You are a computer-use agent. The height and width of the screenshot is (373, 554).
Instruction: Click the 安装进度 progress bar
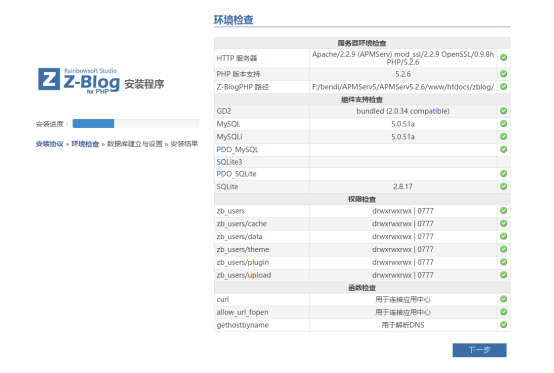pyautogui.click(x=136, y=123)
